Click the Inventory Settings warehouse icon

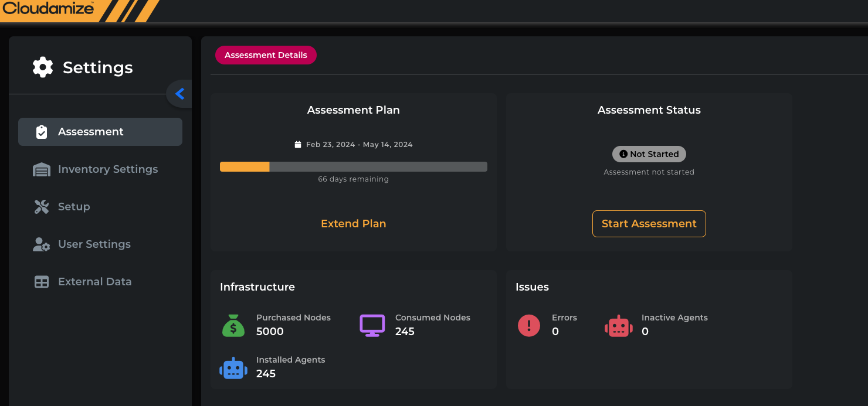(x=42, y=169)
